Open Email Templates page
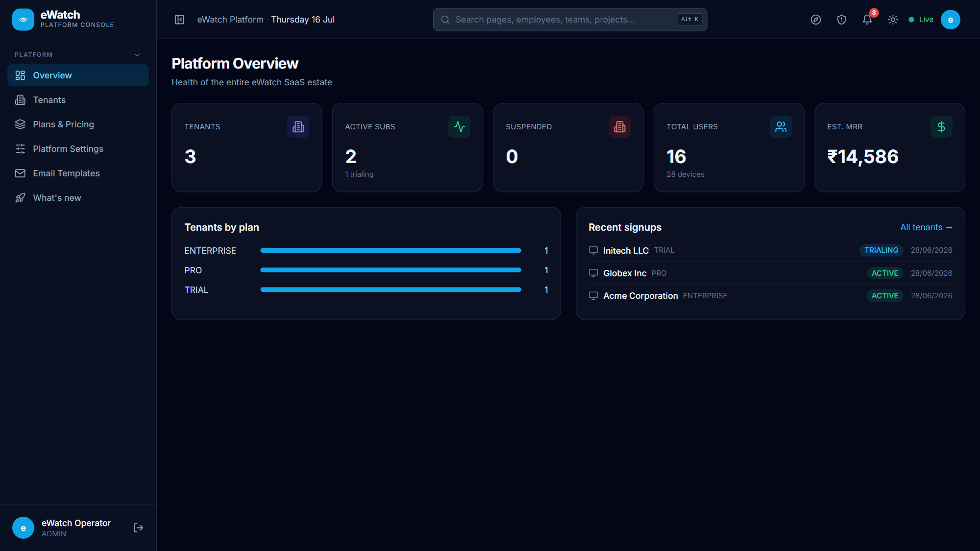 78,173
